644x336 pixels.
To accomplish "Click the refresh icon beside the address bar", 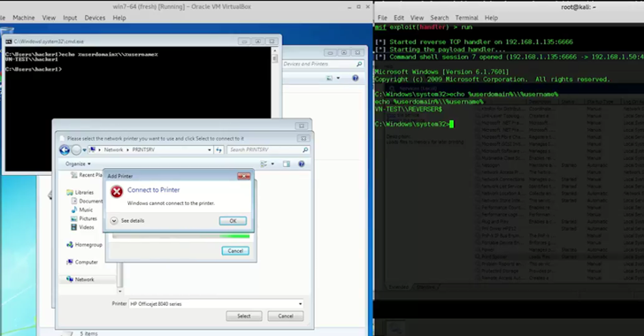I will point(218,150).
